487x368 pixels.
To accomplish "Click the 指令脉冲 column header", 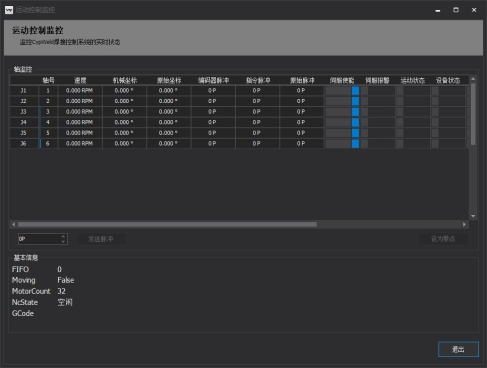I will (x=258, y=80).
